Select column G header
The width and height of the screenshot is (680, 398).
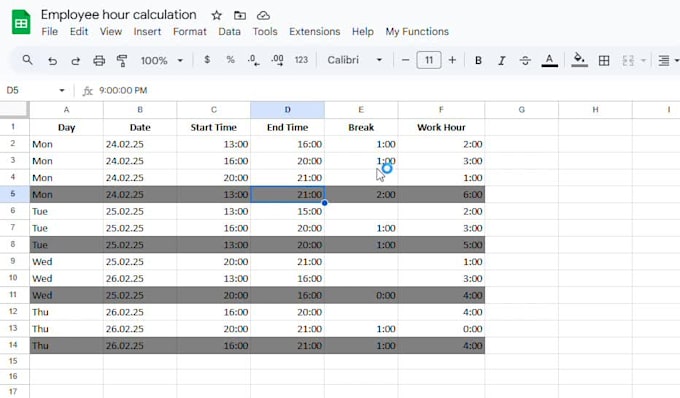(x=522, y=110)
